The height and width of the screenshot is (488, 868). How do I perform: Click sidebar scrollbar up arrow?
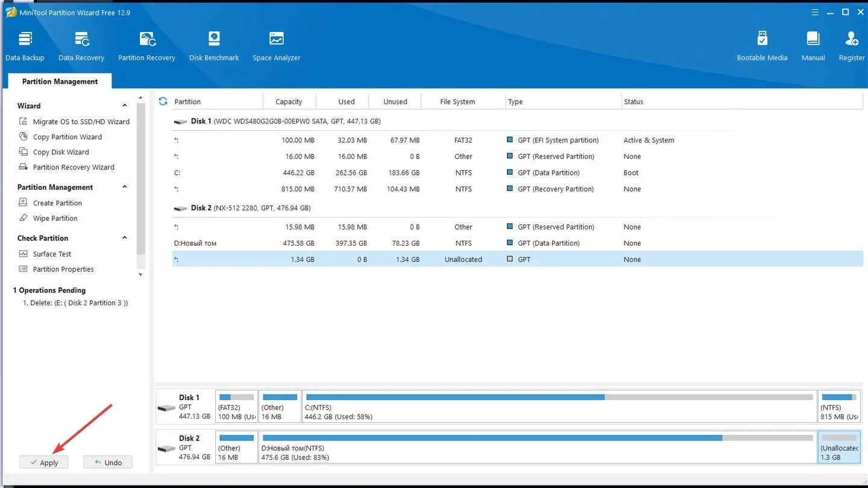141,98
